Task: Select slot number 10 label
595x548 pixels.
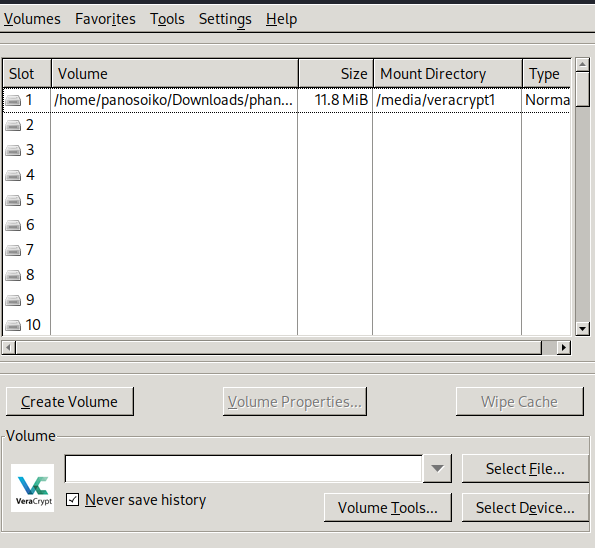Action: (33, 325)
